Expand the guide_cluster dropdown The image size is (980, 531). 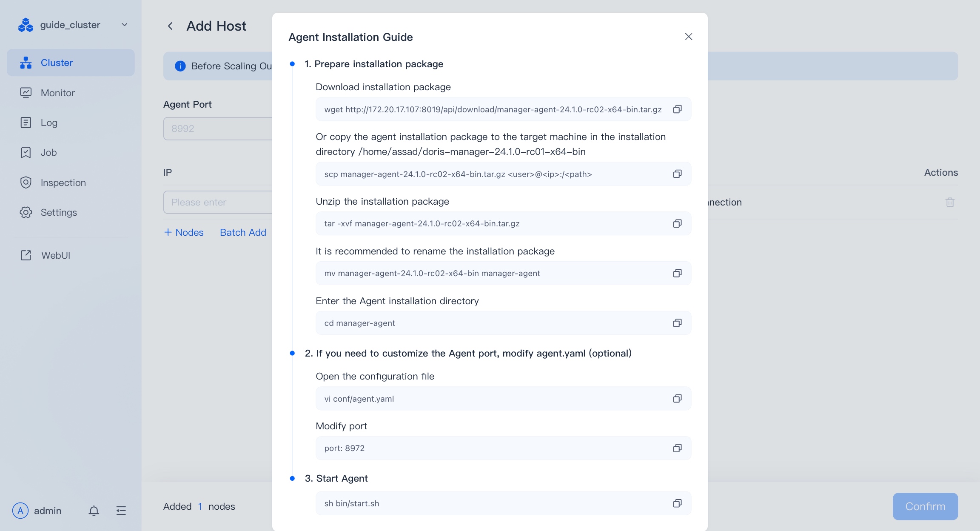tap(125, 25)
